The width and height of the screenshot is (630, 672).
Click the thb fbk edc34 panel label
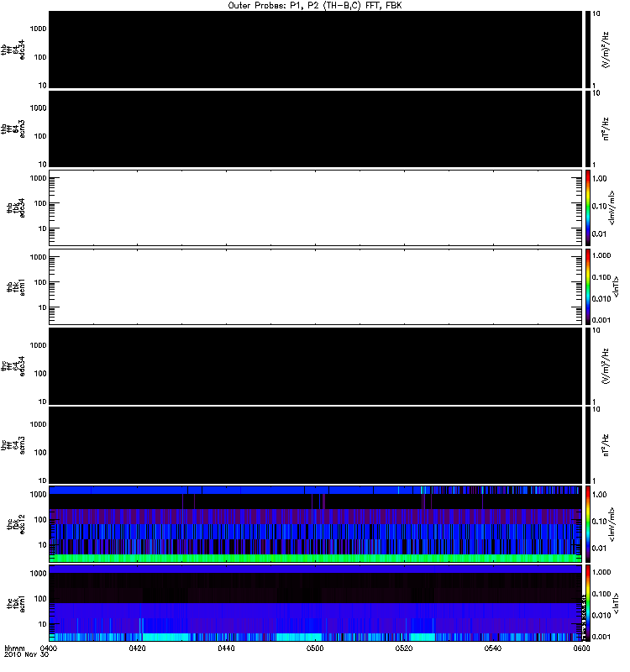pyautogui.click(x=16, y=207)
